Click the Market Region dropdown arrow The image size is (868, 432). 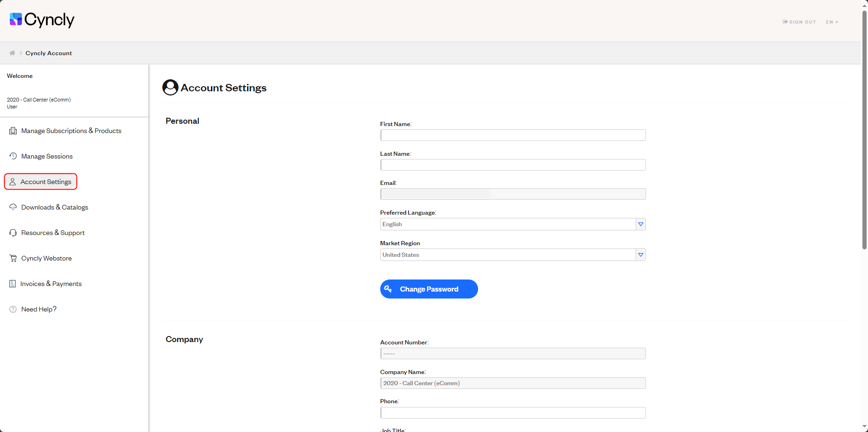[641, 254]
